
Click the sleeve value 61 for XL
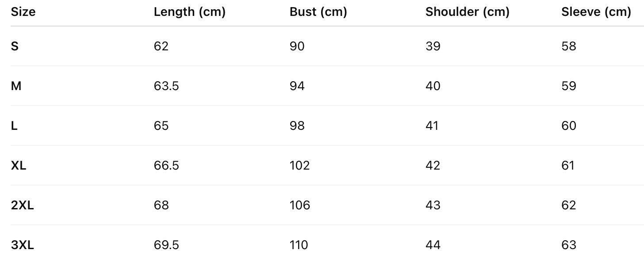tap(567, 166)
